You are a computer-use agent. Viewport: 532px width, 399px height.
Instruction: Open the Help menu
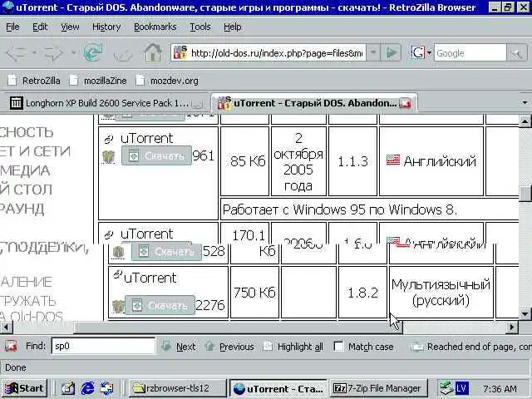233,27
